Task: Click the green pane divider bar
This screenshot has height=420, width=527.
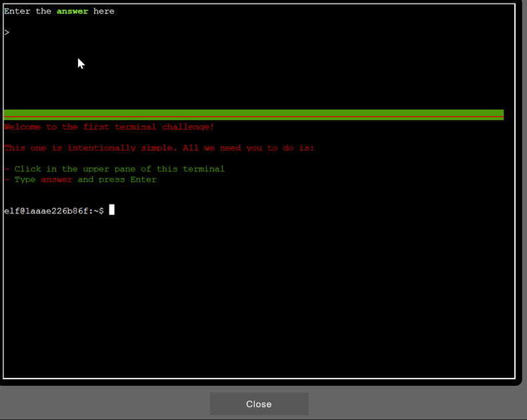Action: [253, 115]
